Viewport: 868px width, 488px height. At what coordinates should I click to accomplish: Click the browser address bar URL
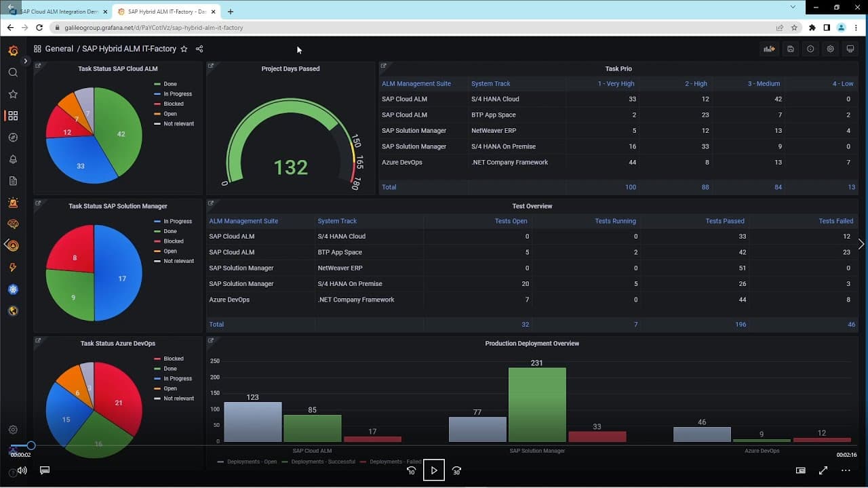coord(154,28)
